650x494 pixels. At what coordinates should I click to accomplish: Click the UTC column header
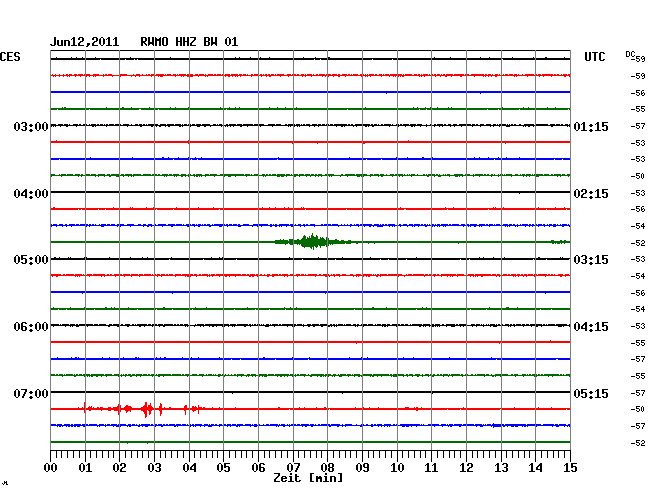pos(594,57)
